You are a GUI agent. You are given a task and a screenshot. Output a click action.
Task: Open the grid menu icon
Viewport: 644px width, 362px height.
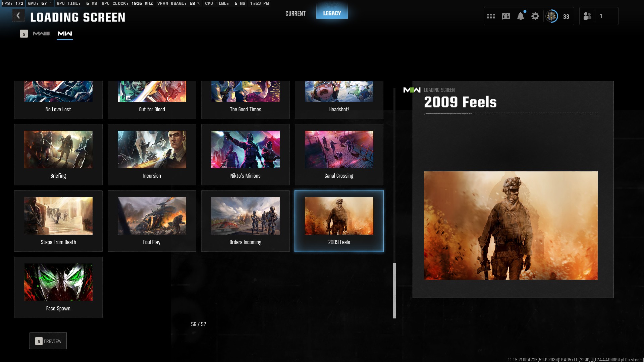tap(491, 16)
